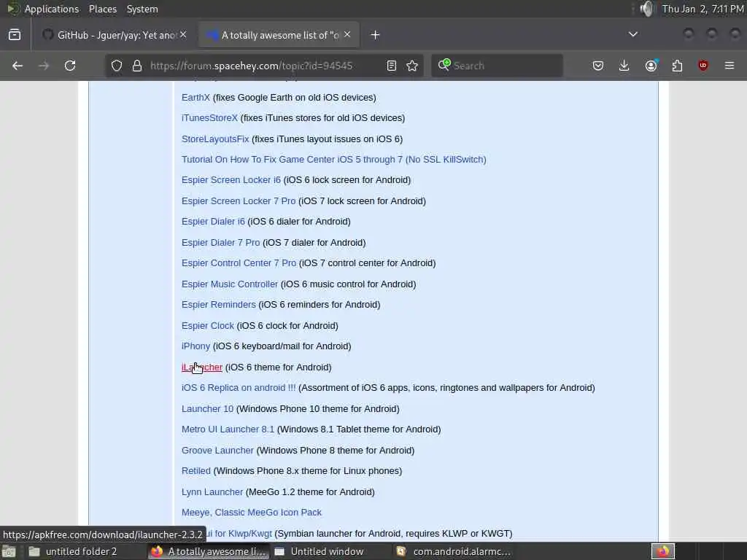
Task: Open Game Center fix tutorial link
Action: pos(333,160)
